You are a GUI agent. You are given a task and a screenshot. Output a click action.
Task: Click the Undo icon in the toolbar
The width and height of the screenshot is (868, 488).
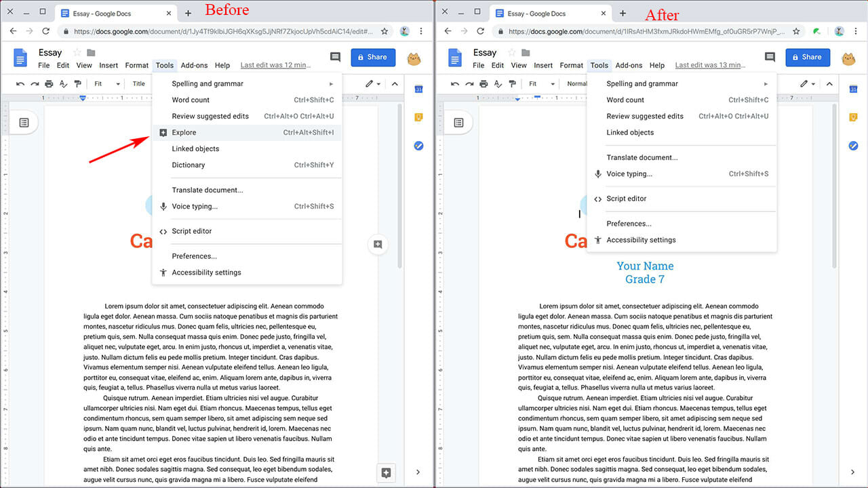click(20, 83)
